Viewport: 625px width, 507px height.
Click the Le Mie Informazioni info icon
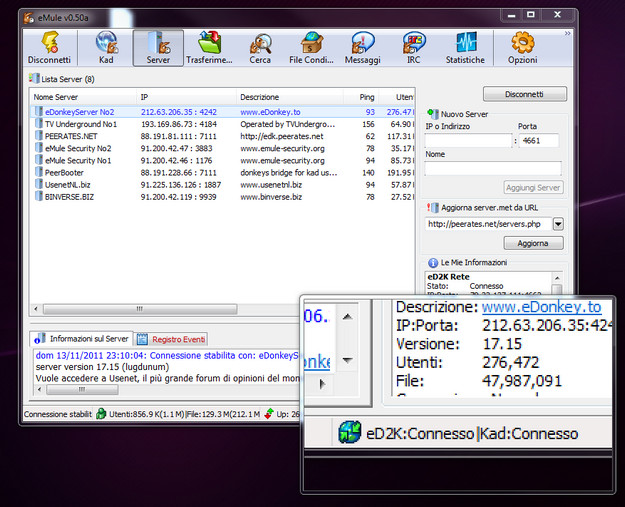pos(433,263)
